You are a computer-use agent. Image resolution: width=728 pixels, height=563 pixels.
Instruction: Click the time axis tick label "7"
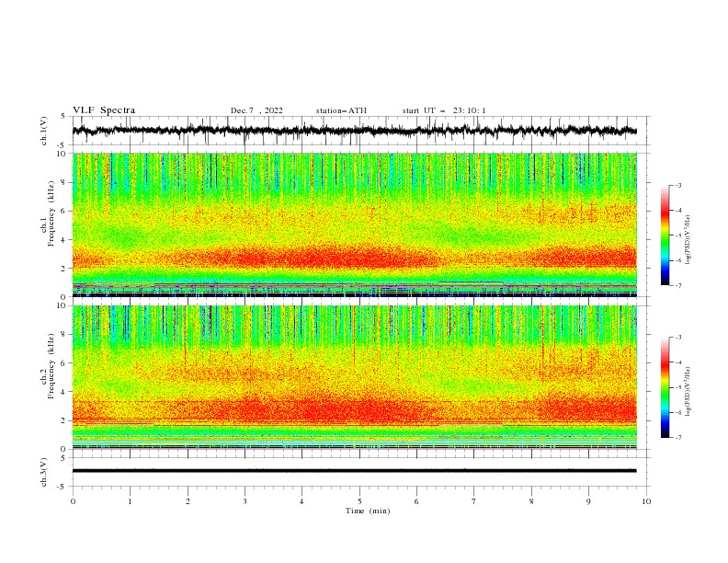coord(474,501)
